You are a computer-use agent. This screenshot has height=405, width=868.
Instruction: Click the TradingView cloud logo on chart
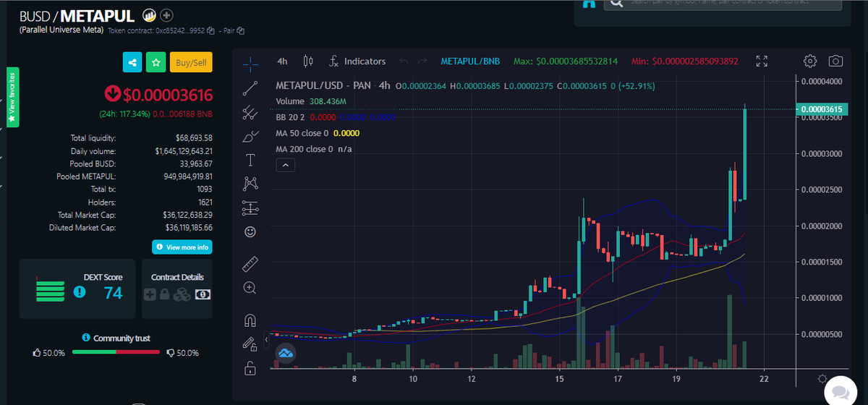coord(285,353)
